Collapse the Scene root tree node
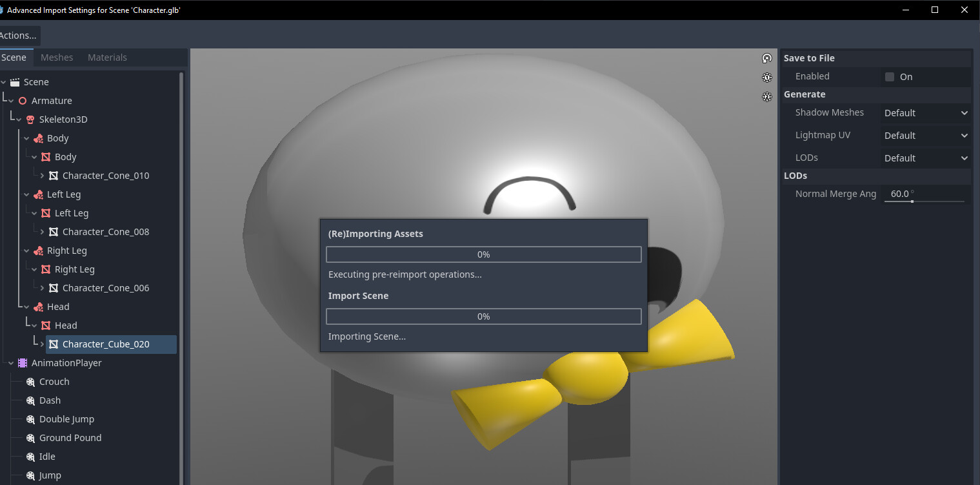Viewport: 980px width, 485px height. tap(4, 82)
